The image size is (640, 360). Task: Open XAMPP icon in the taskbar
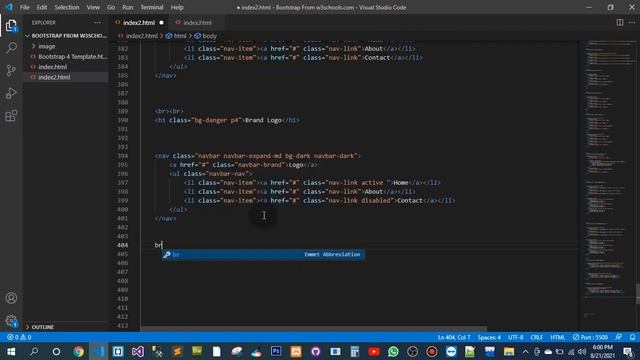[296, 351]
